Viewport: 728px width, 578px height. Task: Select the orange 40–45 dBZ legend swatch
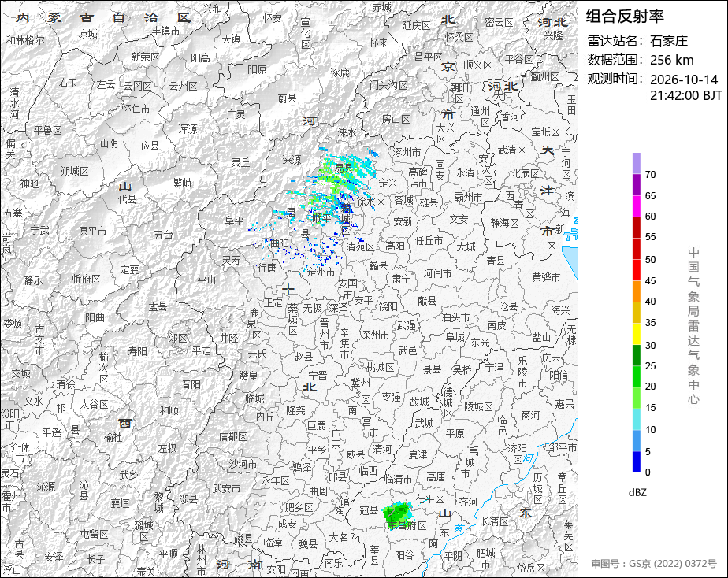tap(636, 291)
